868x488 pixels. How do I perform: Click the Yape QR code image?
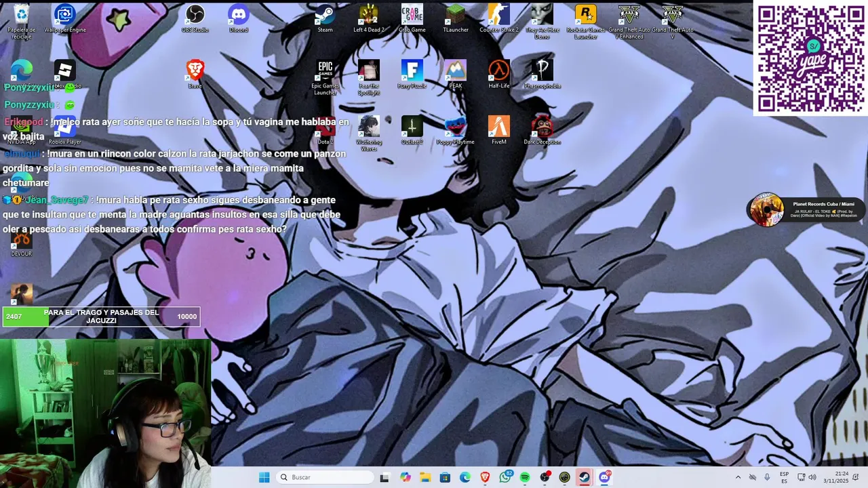click(x=811, y=58)
